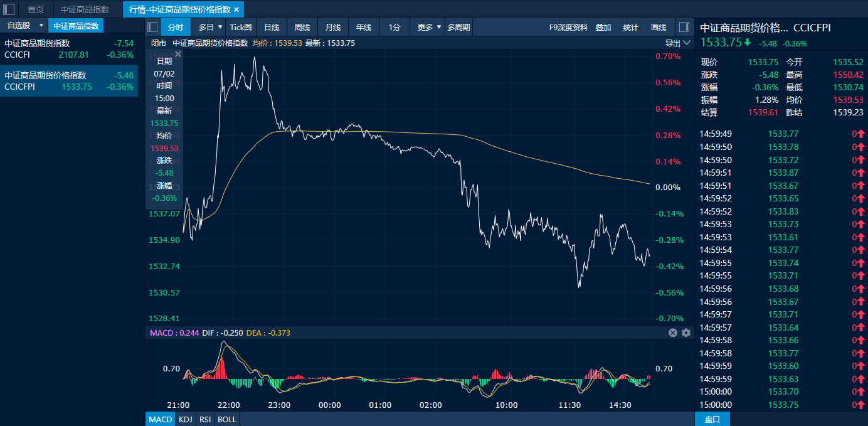Expand the 导出 chevron arrow

pyautogui.click(x=687, y=43)
